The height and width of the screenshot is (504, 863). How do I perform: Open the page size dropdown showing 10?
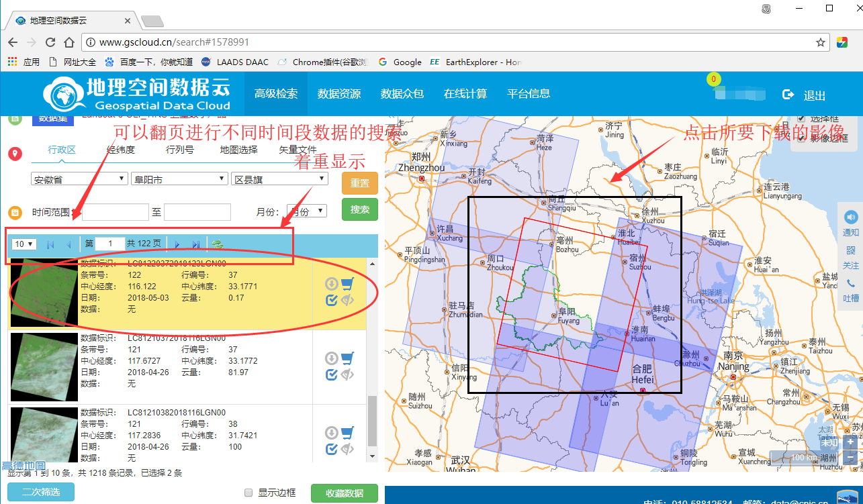click(x=24, y=244)
